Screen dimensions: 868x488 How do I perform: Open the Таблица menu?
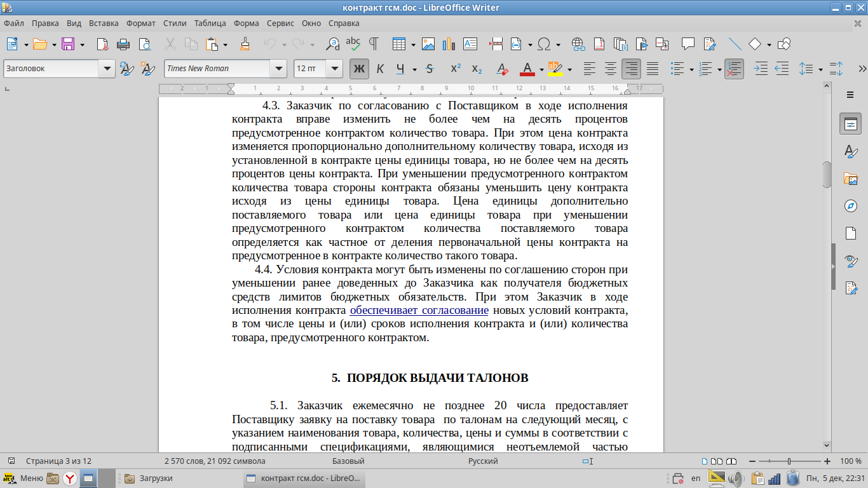[x=210, y=24]
